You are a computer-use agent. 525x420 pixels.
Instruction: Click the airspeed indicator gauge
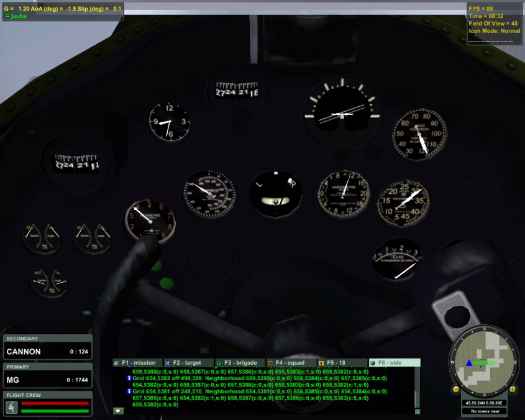(209, 194)
